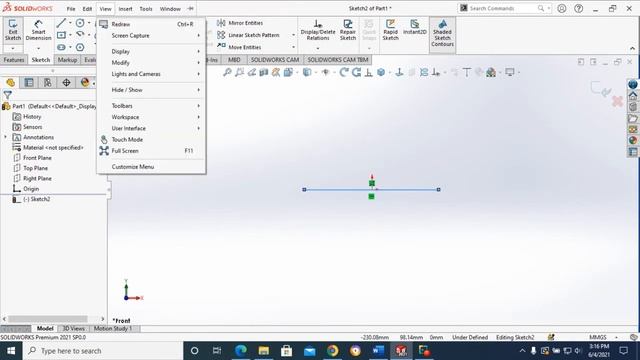Open MMGS unit system dropdown
The image size is (640, 360).
tap(603, 338)
